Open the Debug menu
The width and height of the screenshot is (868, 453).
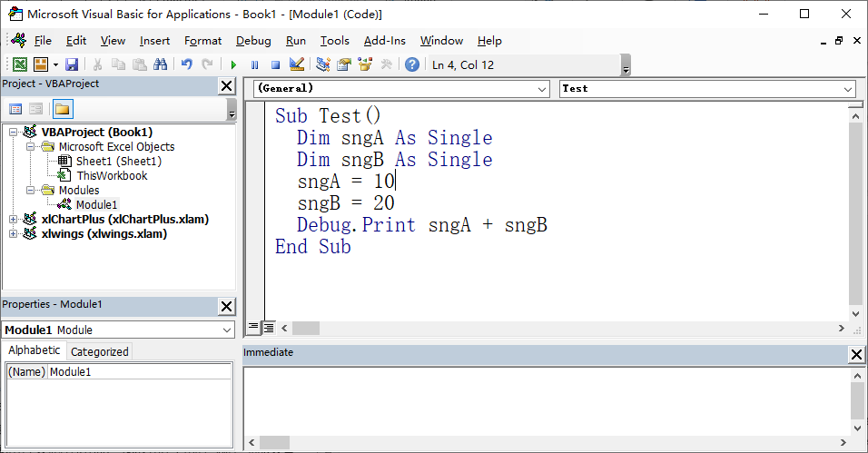pyautogui.click(x=253, y=41)
